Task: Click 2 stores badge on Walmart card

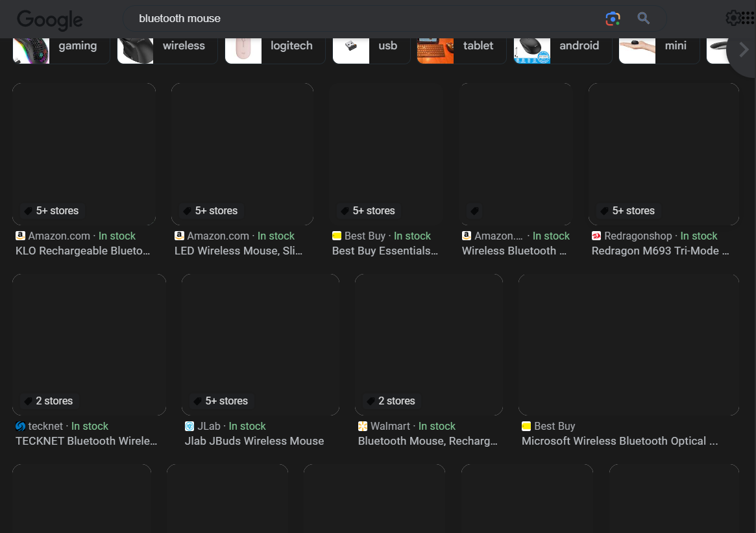Action: tap(391, 401)
